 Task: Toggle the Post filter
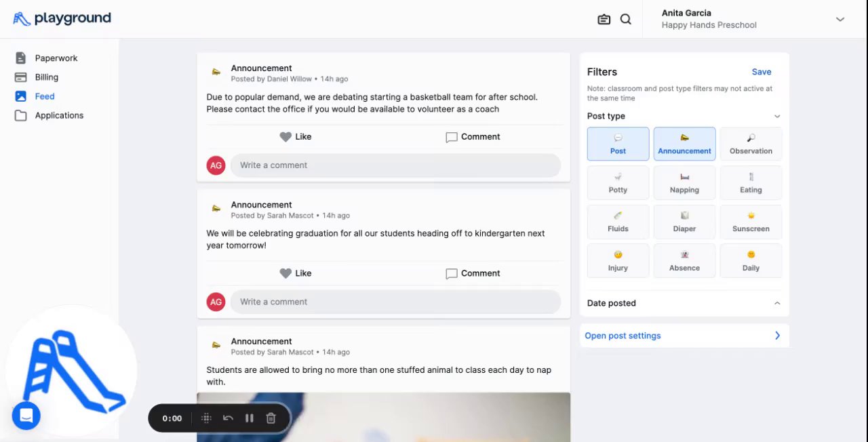[x=618, y=144]
